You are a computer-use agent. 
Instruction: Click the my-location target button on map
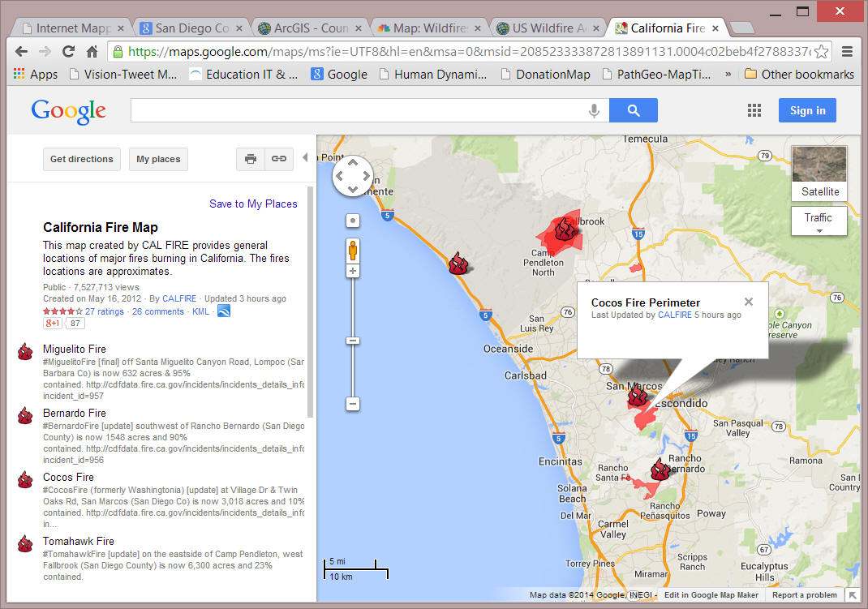point(353,221)
